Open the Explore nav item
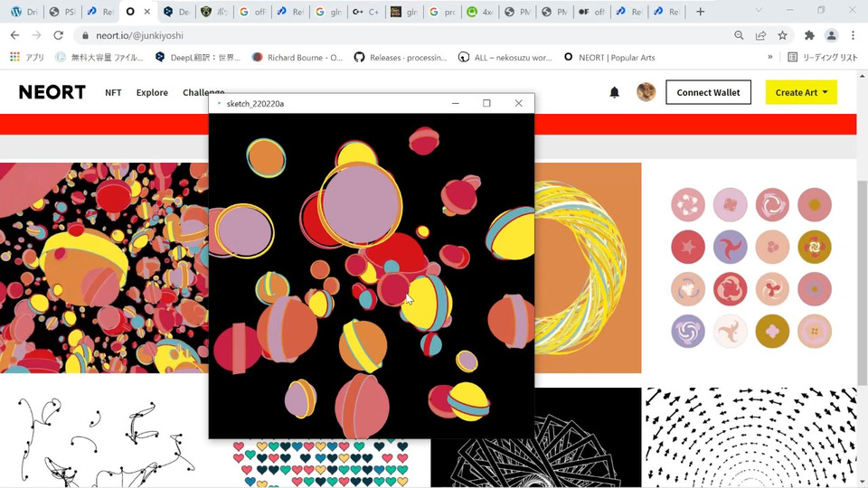 (152, 92)
